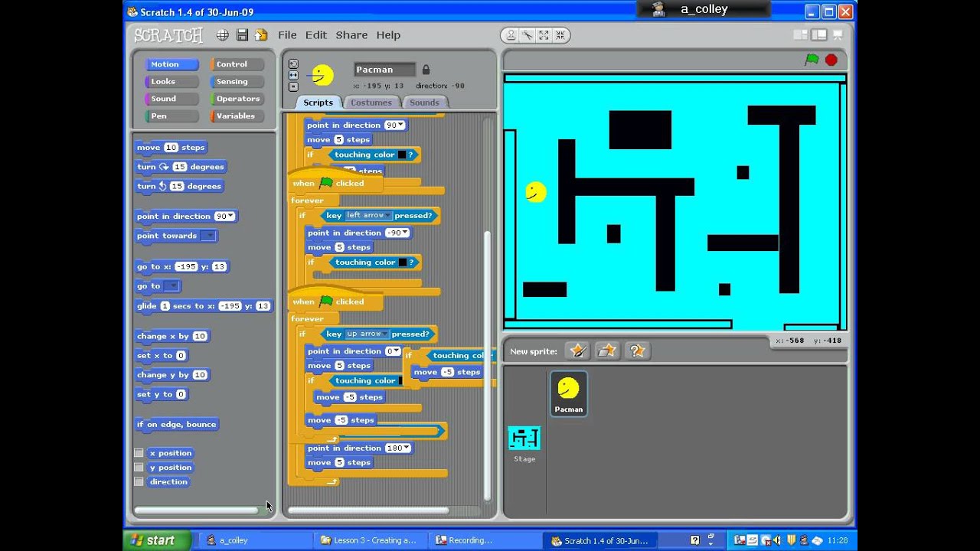Click the move 10 steps block
The height and width of the screenshot is (551, 980).
(x=171, y=148)
